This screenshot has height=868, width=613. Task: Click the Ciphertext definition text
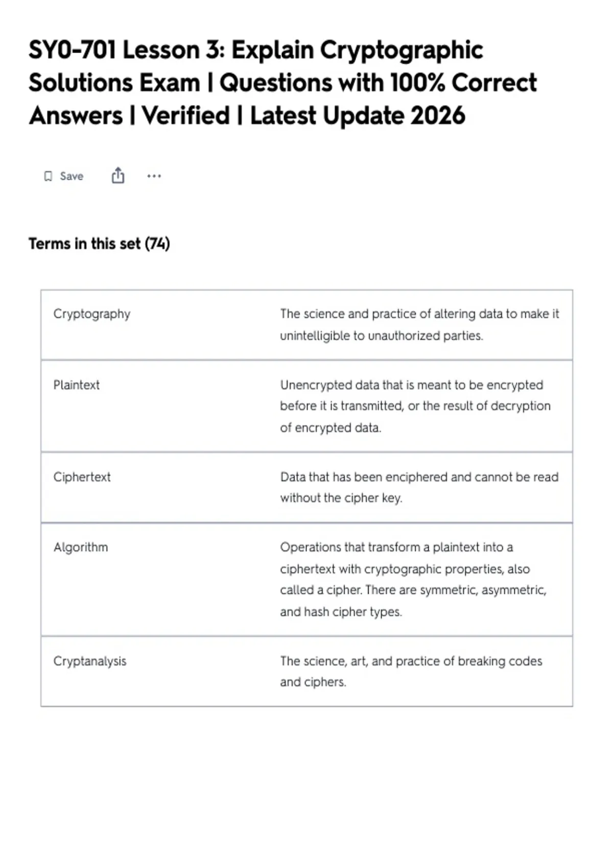pyautogui.click(x=419, y=487)
